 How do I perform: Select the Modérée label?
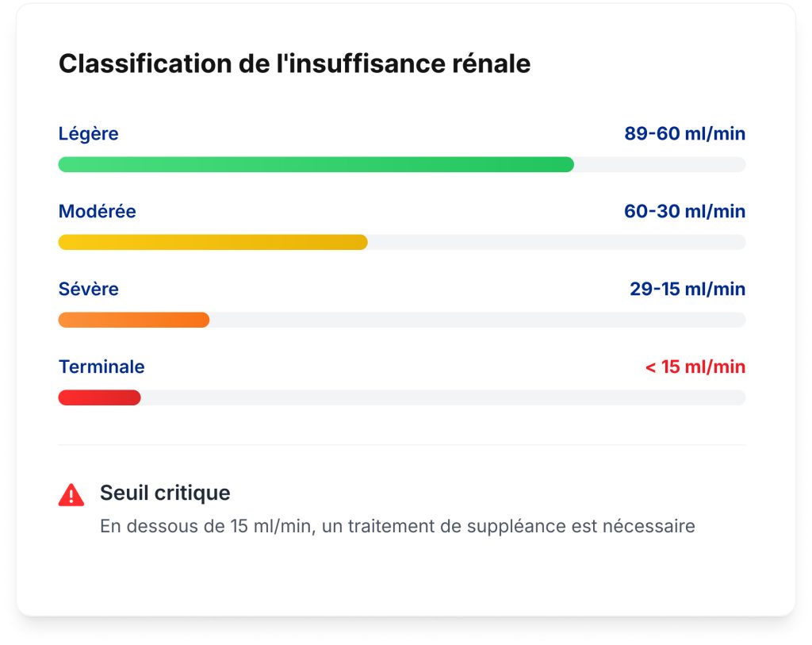tap(97, 211)
